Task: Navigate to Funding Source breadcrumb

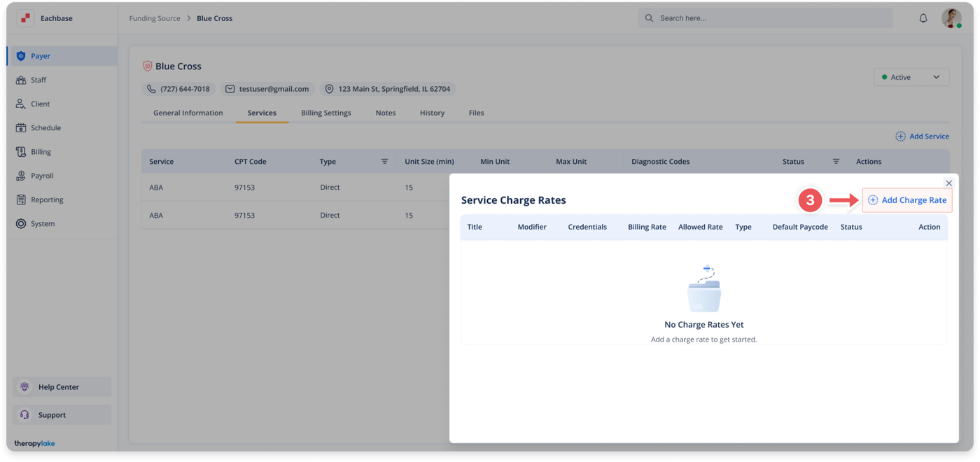Action: [154, 18]
